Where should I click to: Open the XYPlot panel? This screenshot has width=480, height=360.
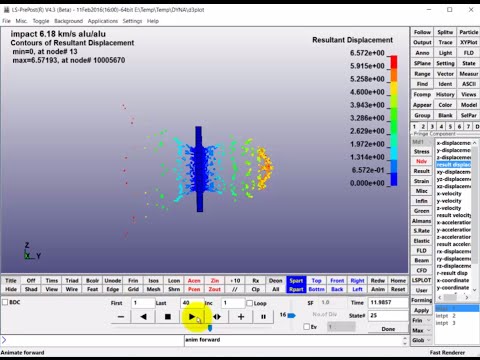tap(468, 42)
